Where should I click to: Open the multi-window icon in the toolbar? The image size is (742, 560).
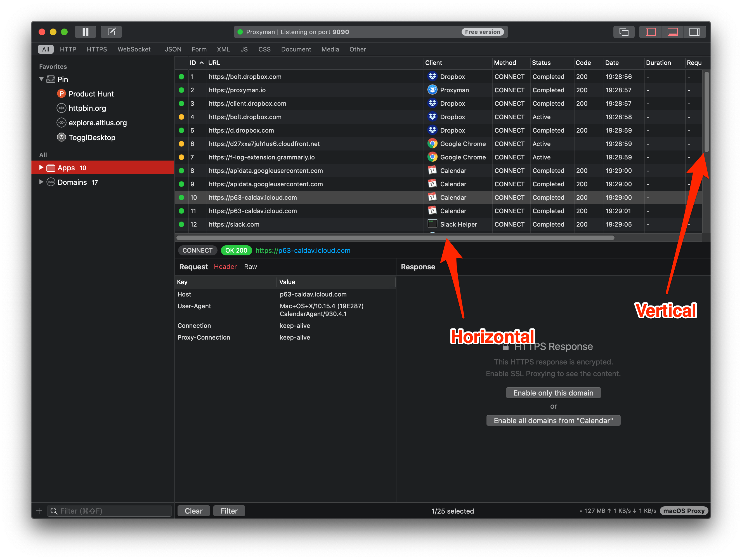point(623,32)
